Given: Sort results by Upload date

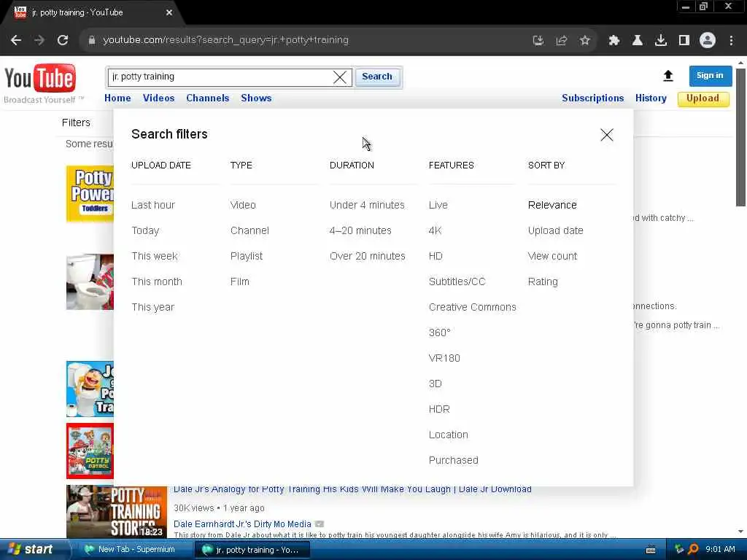Looking at the screenshot, I should coord(555,230).
